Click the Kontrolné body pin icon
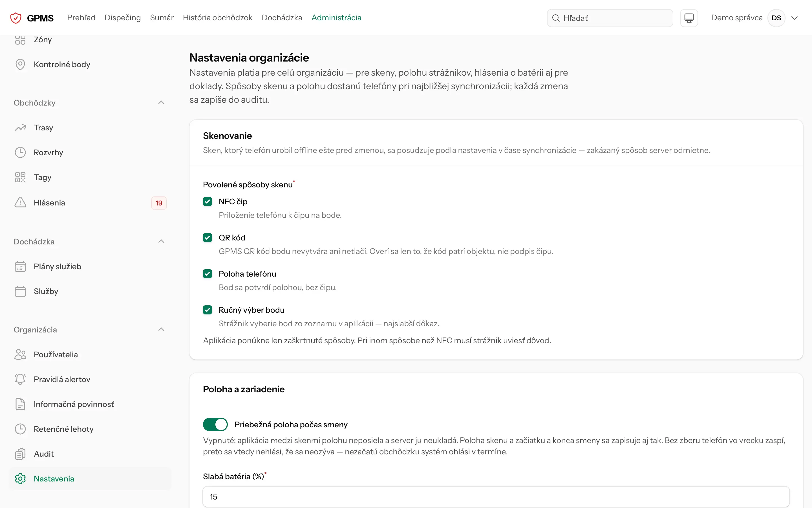Viewport: 812px width, 508px height. click(20, 65)
